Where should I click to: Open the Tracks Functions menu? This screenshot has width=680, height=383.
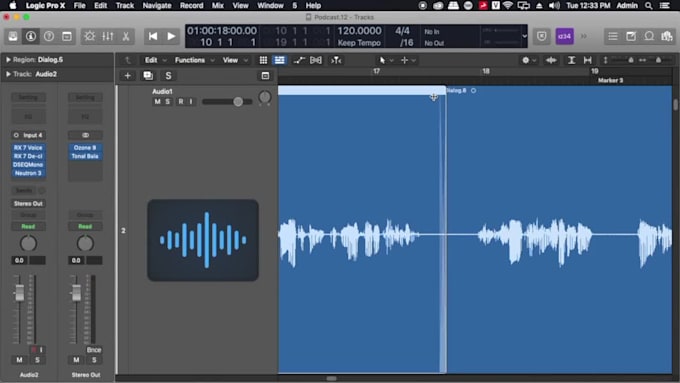click(x=194, y=60)
